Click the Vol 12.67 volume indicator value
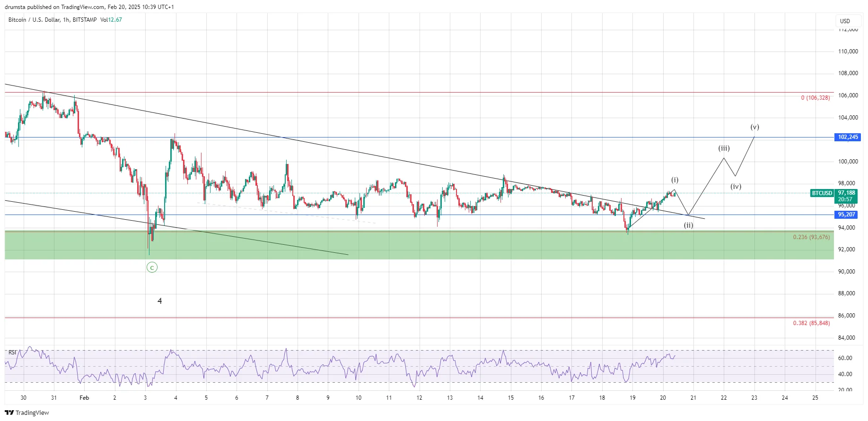This screenshot has width=868, height=421. coord(111,20)
